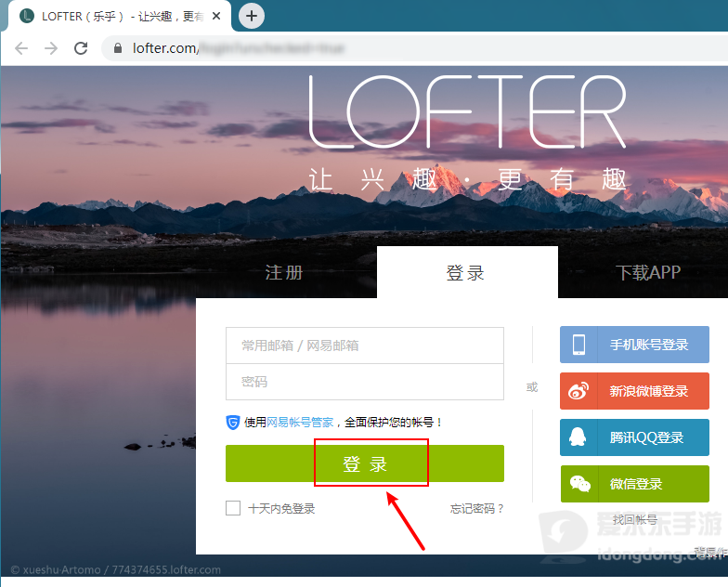
Task: Switch to the 登录 tab
Action: tap(467, 273)
